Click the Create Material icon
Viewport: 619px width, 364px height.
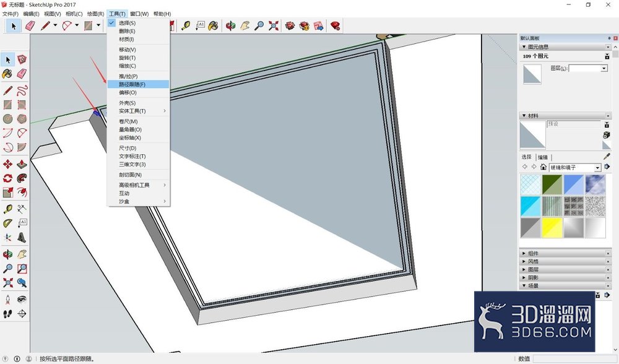[607, 135]
